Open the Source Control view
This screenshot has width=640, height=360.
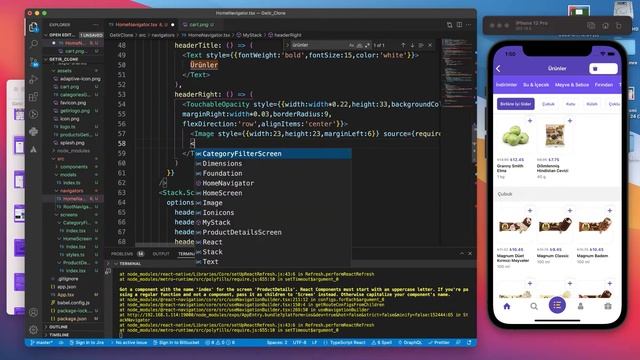[34, 62]
